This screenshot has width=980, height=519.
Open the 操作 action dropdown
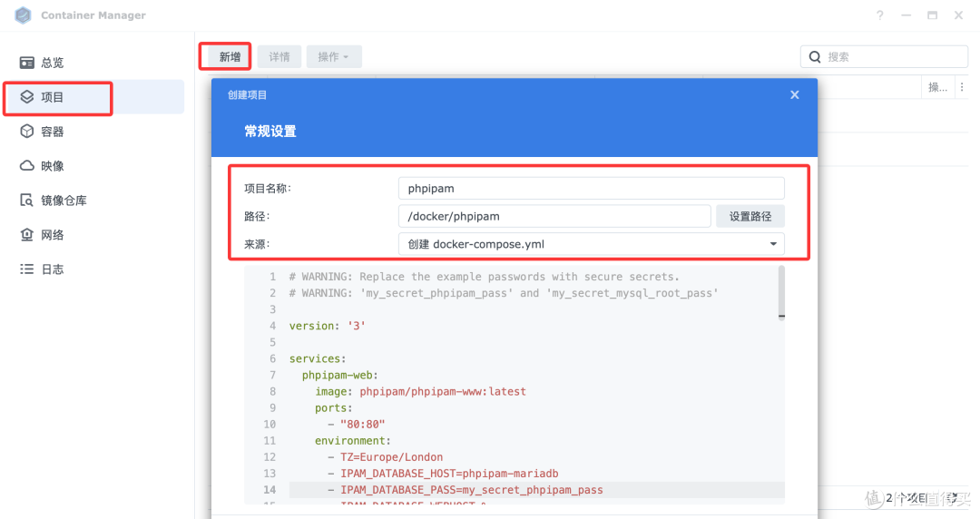333,57
